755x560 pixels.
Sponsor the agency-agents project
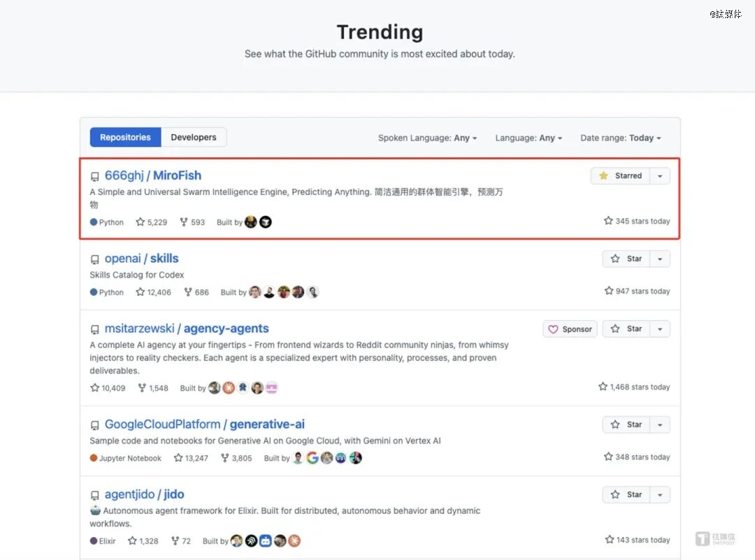pyautogui.click(x=570, y=329)
